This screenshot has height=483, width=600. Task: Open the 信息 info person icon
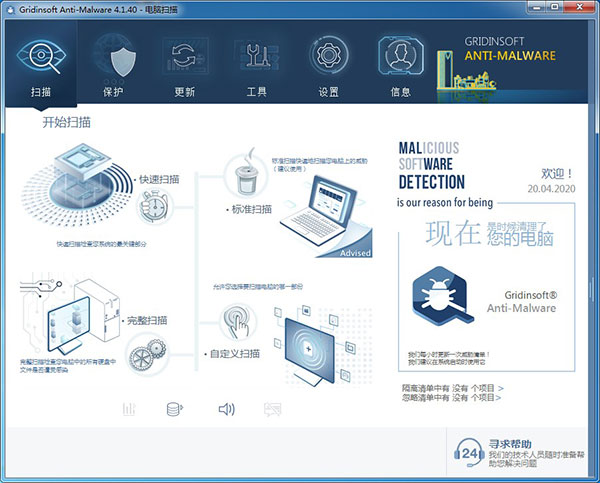401,56
